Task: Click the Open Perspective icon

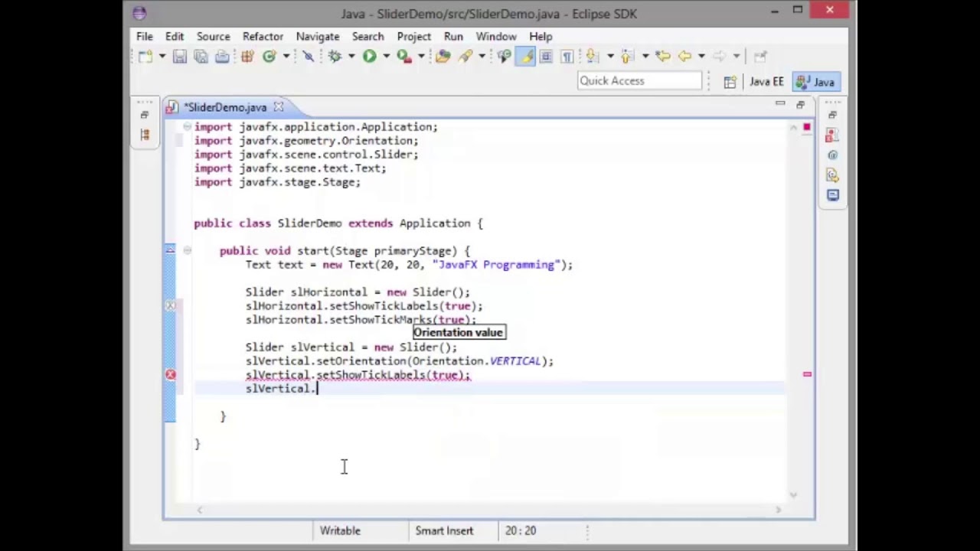Action: tap(730, 82)
